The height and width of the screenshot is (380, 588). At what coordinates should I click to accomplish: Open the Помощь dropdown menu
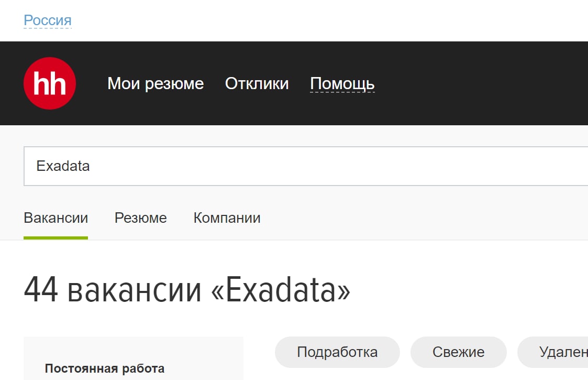point(342,83)
